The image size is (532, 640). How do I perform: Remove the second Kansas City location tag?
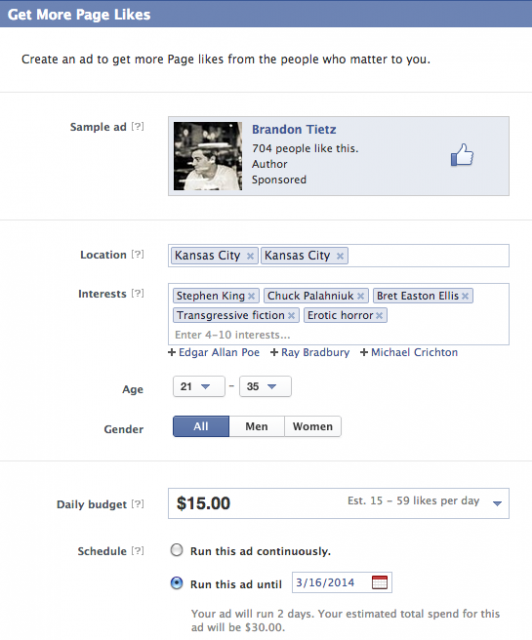[340, 256]
